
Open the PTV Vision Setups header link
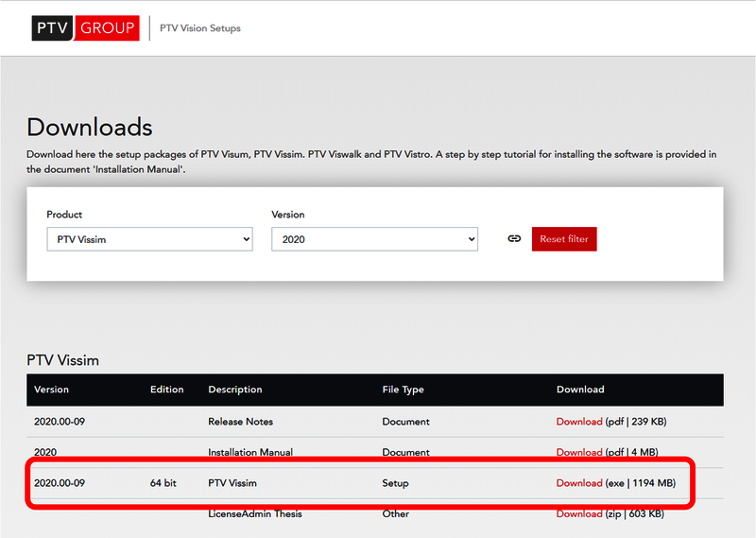click(x=200, y=28)
